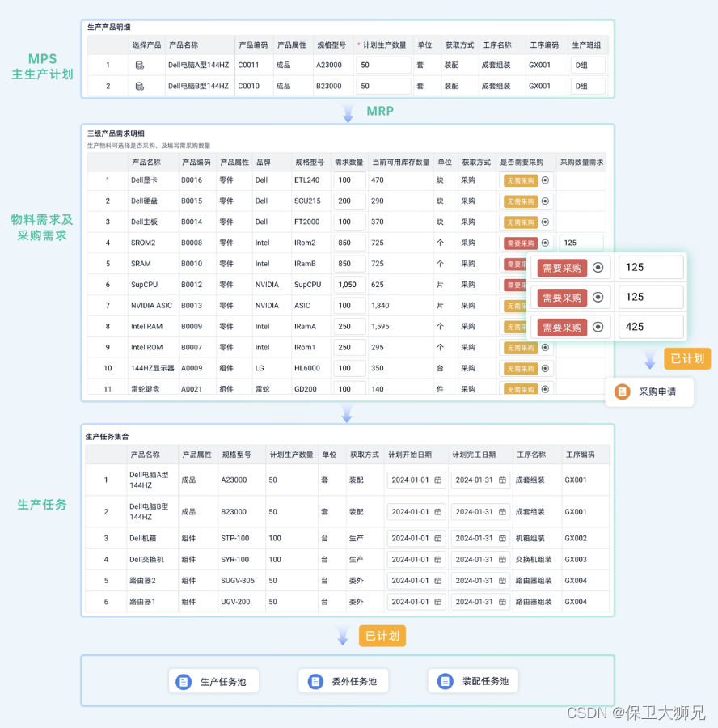This screenshot has height=728, width=718.
Task: Click the 已计划 badge below the production task table
Action: (382, 636)
